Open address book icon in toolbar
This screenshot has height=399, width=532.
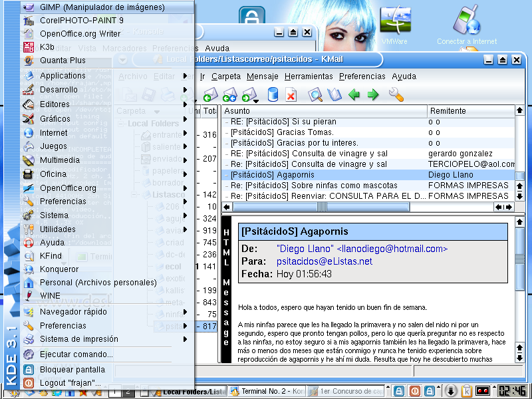pyautogui.click(x=334, y=94)
